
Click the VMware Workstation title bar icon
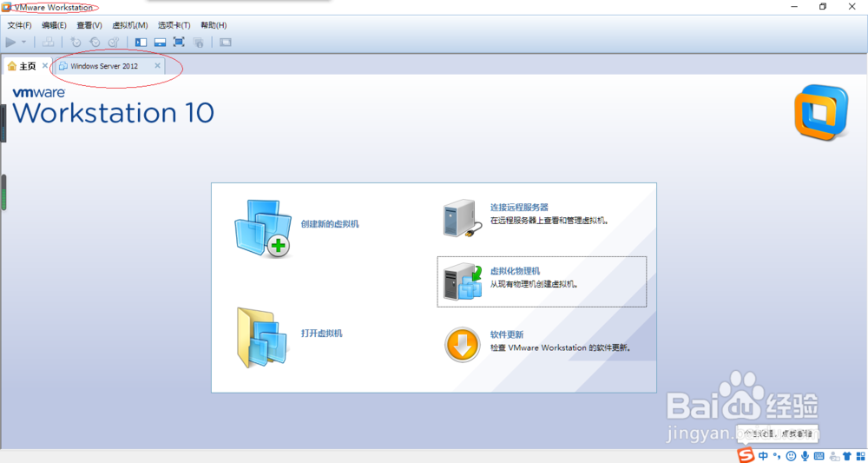click(x=6, y=7)
